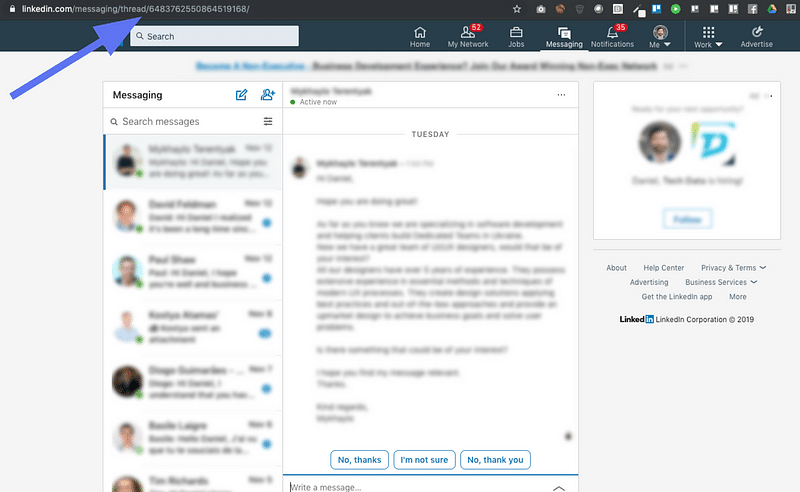Click profile photo in the ad card
The image size is (800, 492).
[x=659, y=142]
